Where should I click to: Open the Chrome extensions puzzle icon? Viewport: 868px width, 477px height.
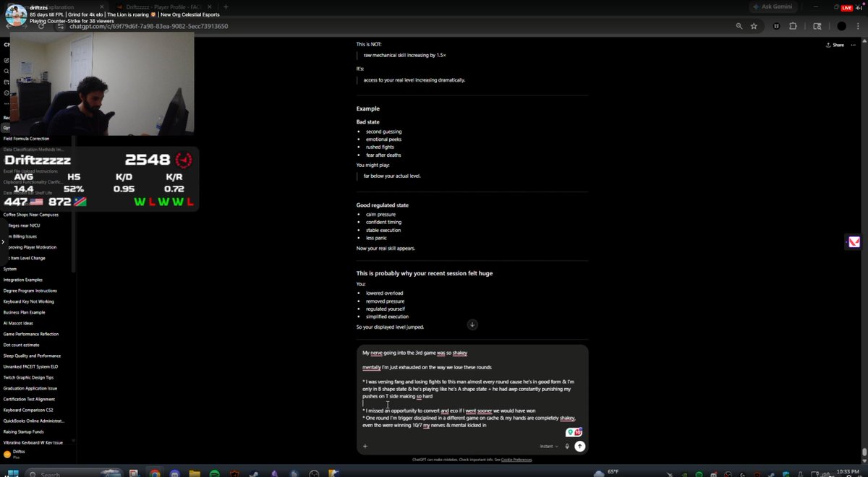[x=793, y=26]
